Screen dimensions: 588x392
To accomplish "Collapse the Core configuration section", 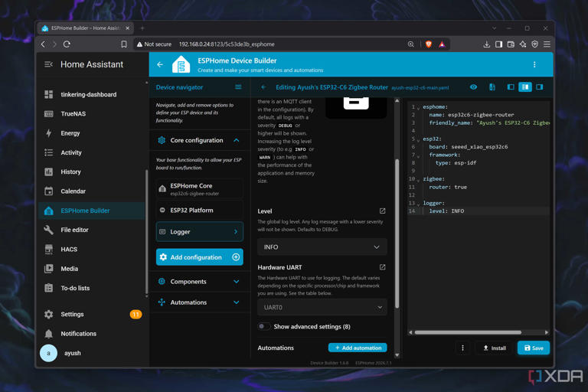I will tap(237, 140).
